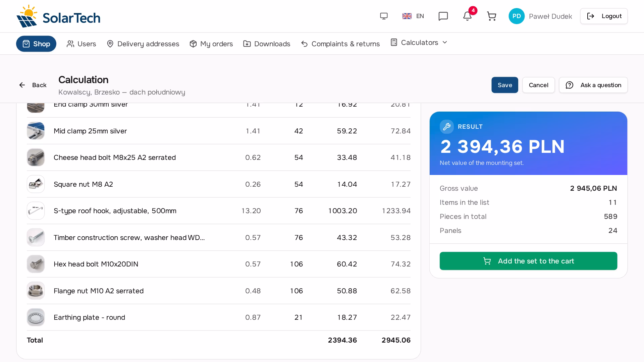
Task: Go to My orders
Action: click(x=211, y=44)
